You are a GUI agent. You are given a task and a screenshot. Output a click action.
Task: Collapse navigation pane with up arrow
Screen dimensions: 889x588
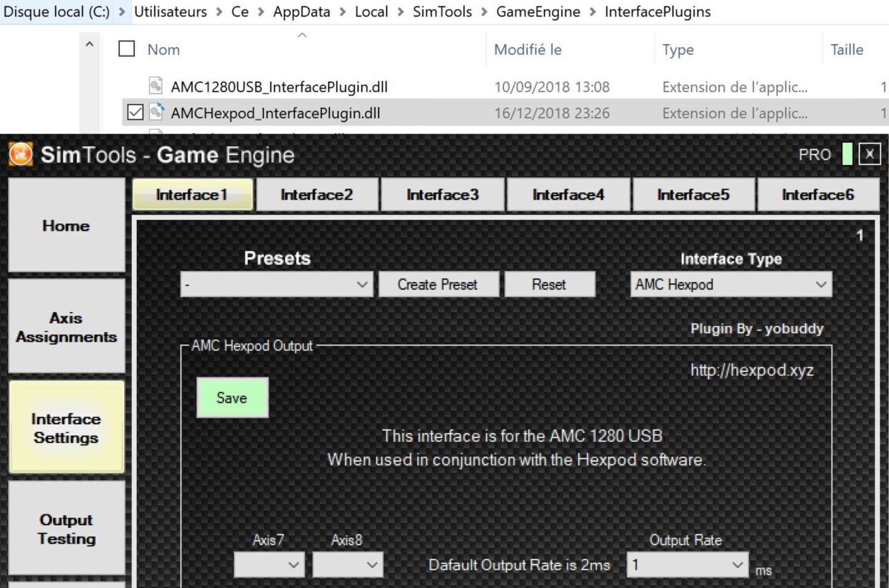(x=89, y=43)
